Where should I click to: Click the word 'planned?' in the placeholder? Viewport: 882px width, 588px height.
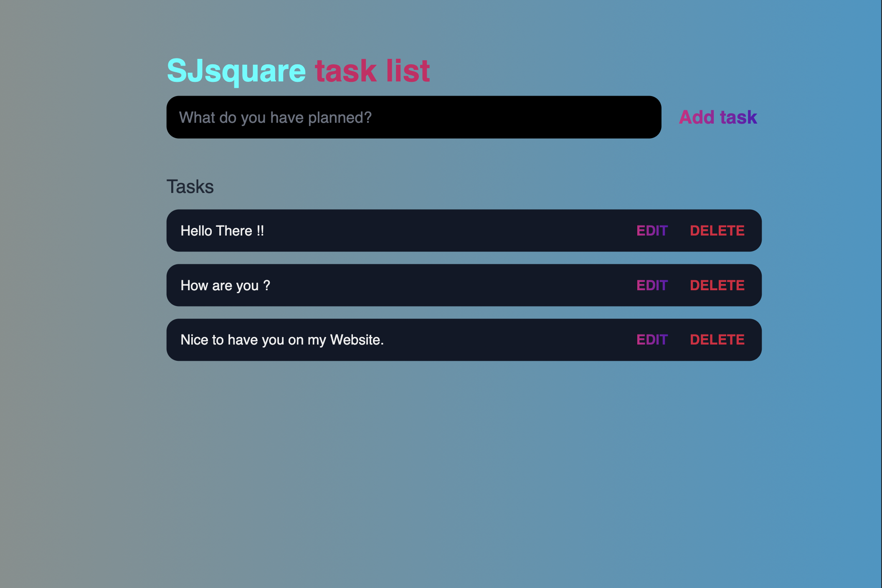pos(340,118)
